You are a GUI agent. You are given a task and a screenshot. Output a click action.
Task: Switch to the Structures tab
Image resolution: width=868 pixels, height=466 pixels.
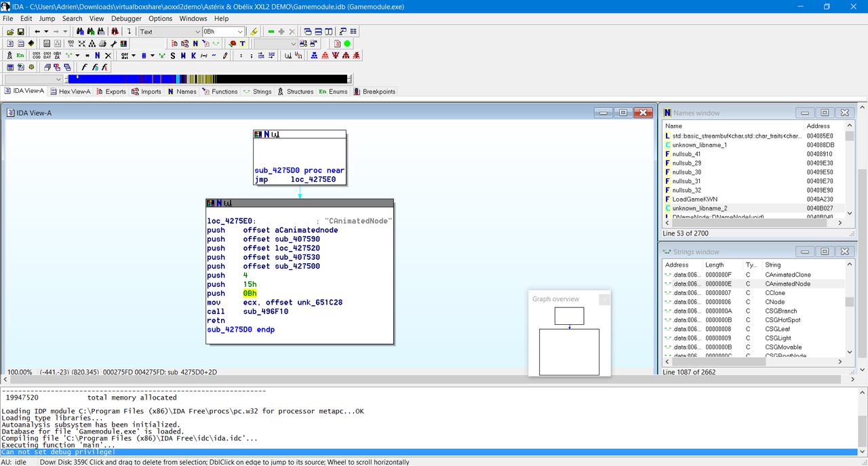[x=296, y=92]
